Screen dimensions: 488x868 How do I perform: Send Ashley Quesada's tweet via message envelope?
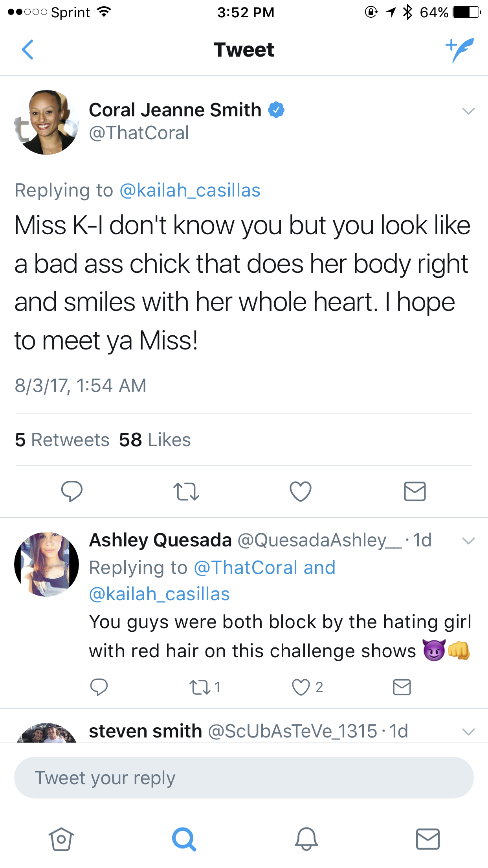(402, 687)
